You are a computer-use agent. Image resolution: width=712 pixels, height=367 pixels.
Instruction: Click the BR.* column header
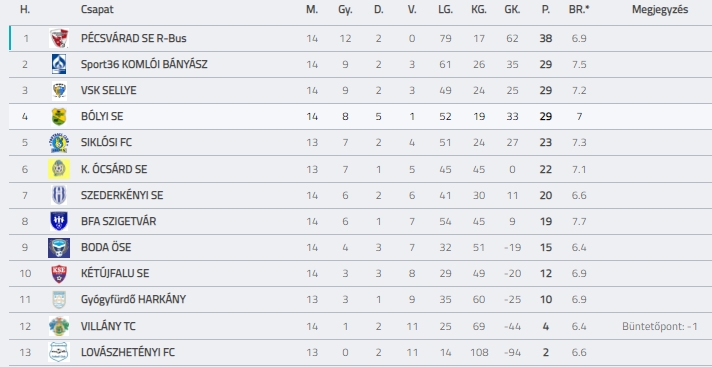579,10
